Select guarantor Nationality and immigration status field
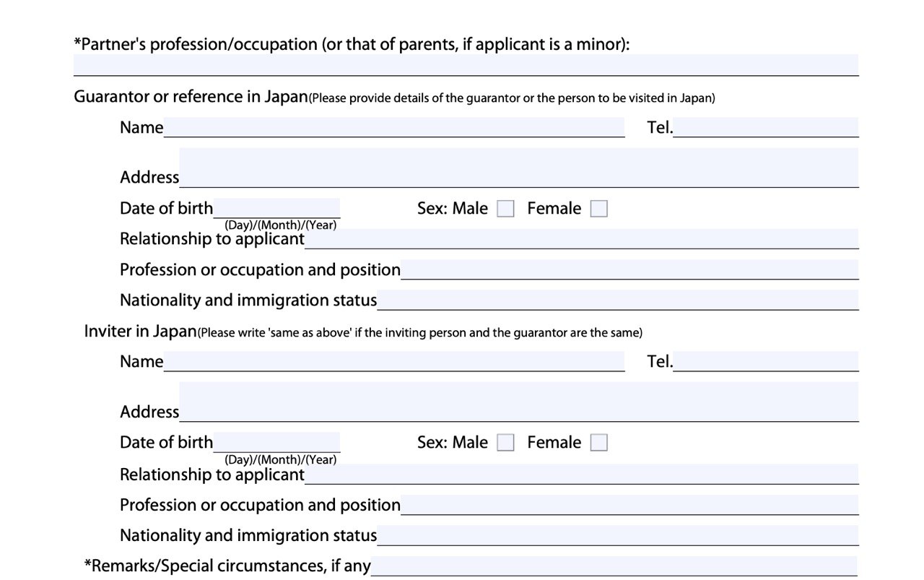924x580 pixels. 618,300
